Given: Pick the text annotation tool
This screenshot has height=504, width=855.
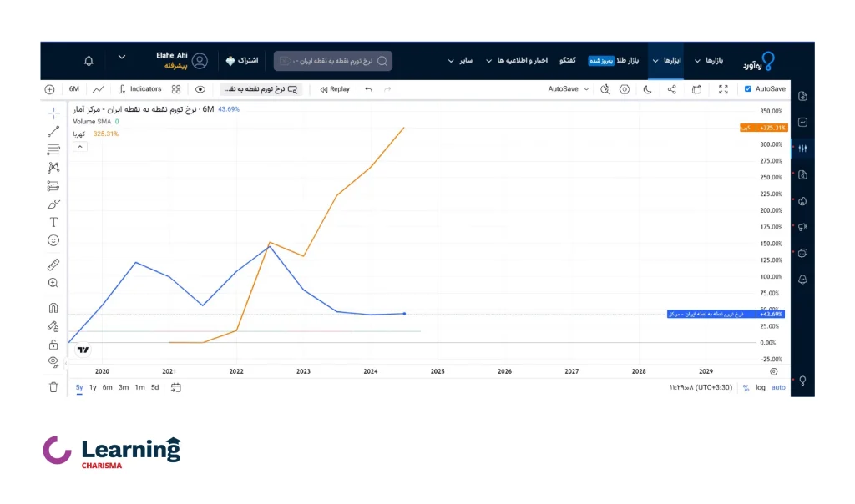Looking at the screenshot, I should coord(53,222).
